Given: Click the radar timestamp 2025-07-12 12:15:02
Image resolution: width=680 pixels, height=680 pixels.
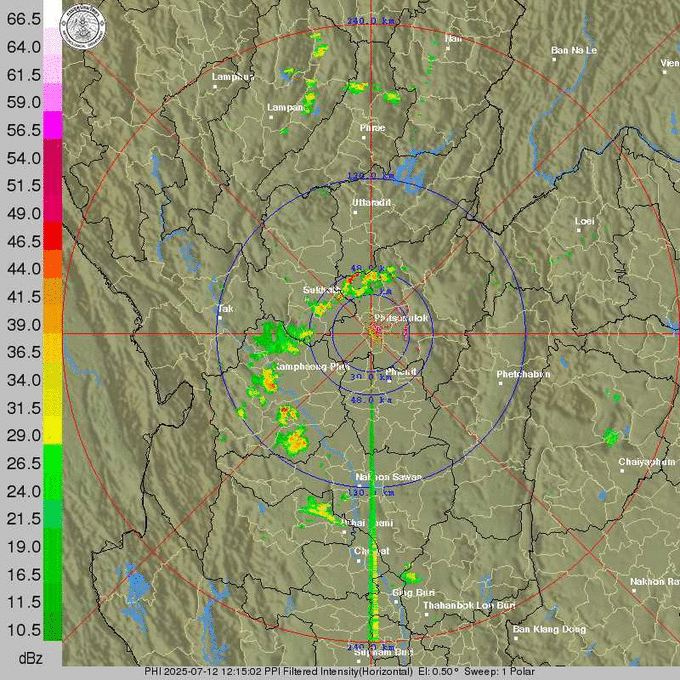Looking at the screenshot, I should (212, 671).
